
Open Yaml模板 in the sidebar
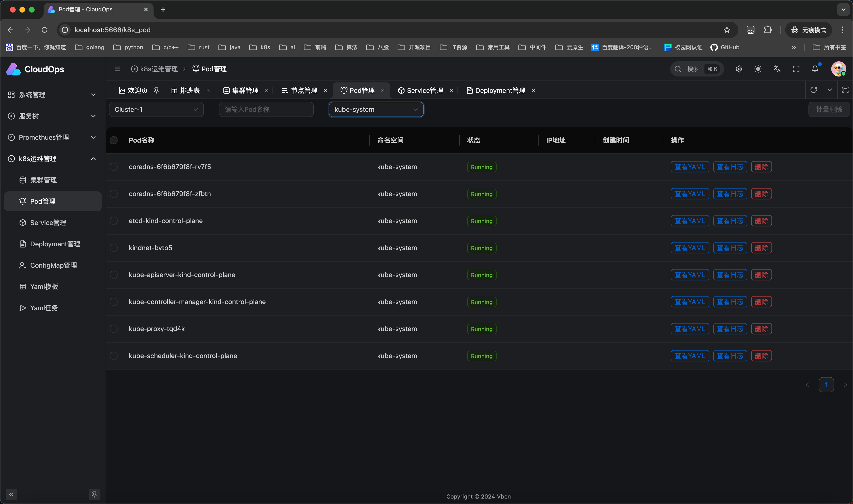coord(53,287)
